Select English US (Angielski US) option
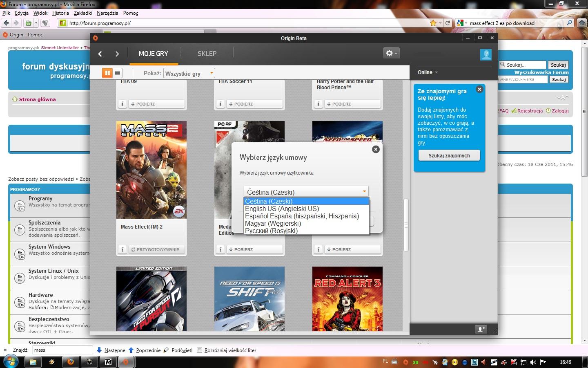This screenshot has height=368, width=588. click(306, 209)
